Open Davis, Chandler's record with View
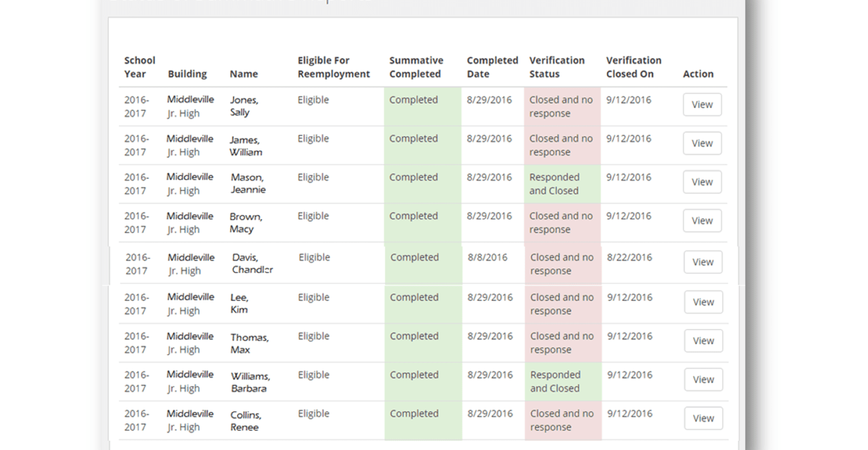The height and width of the screenshot is (450, 868). (x=703, y=262)
